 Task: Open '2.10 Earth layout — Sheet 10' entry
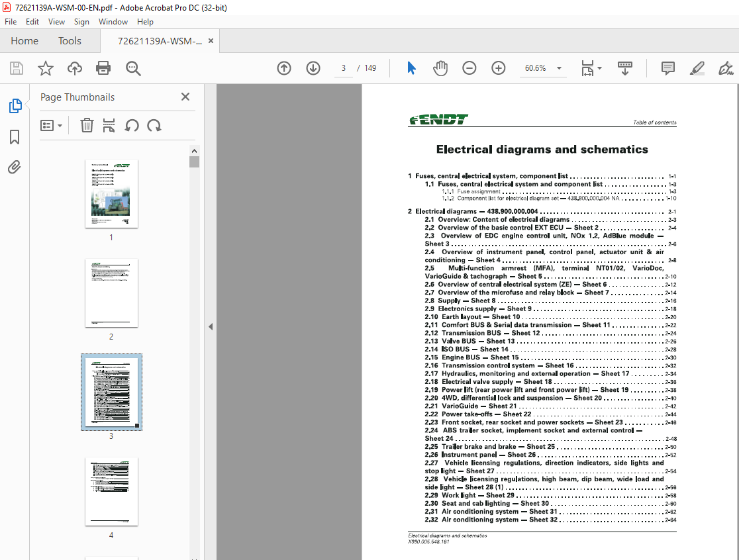(550, 317)
